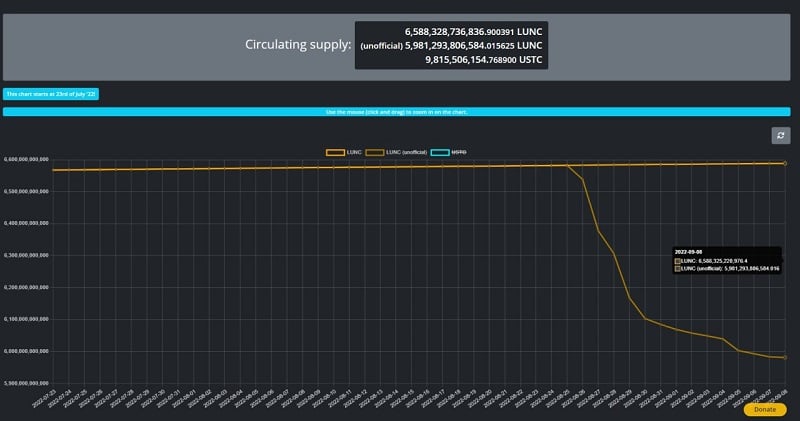The height and width of the screenshot is (421, 800).
Task: Click the unofficial LUNC data point at 2022-08-26
Action: click(583, 180)
